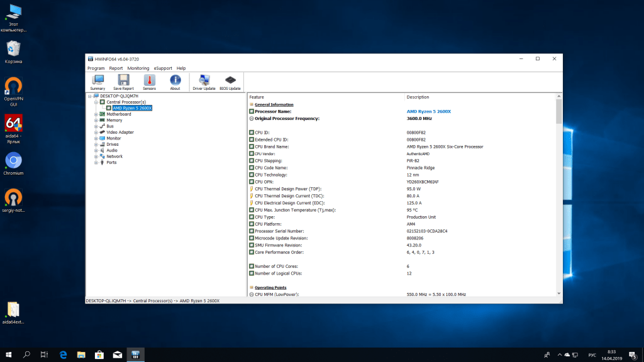Click the scrollbar down arrow
Image resolution: width=644 pixels, height=362 pixels.
click(558, 293)
